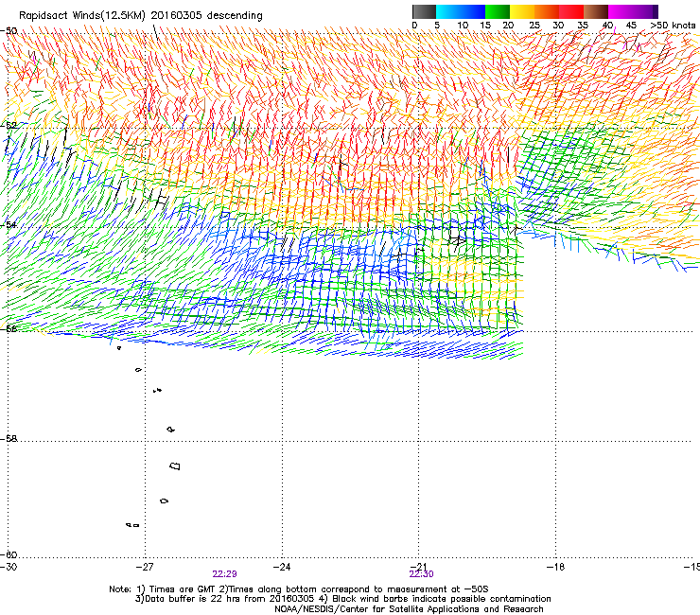
Task: Click the orange 25-30 knots legend segment
Action: pyautogui.click(x=547, y=11)
